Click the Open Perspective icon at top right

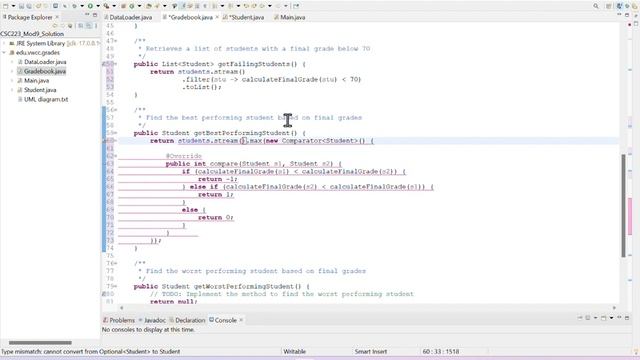609,6
